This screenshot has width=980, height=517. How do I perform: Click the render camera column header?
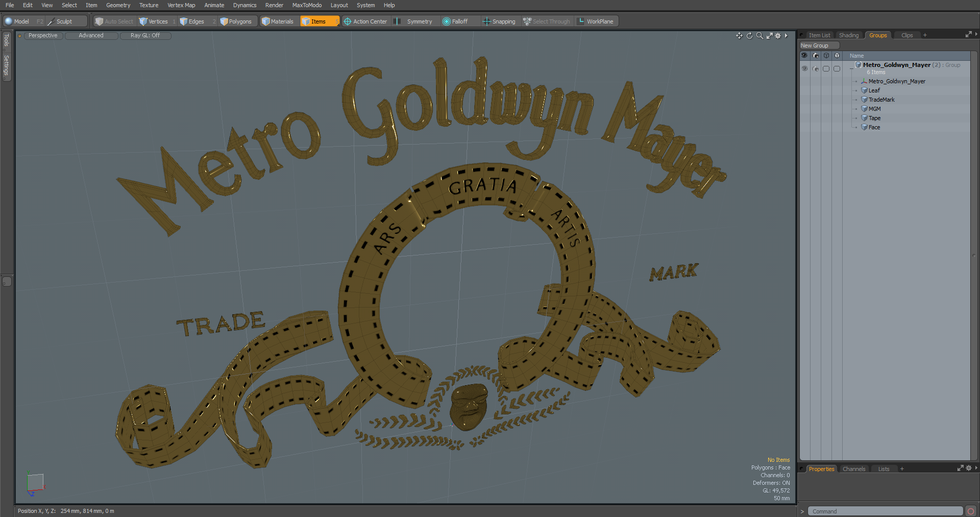815,56
